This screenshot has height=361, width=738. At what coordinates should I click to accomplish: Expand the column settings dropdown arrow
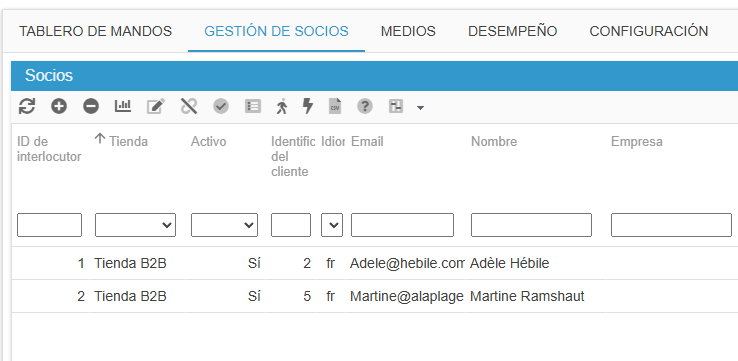[420, 108]
